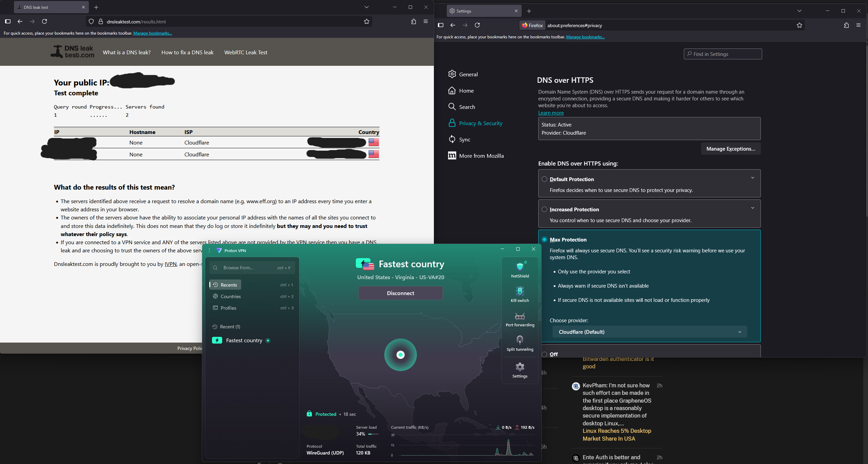
Task: Open Kill switch settings in Proton VPN
Action: (520, 294)
